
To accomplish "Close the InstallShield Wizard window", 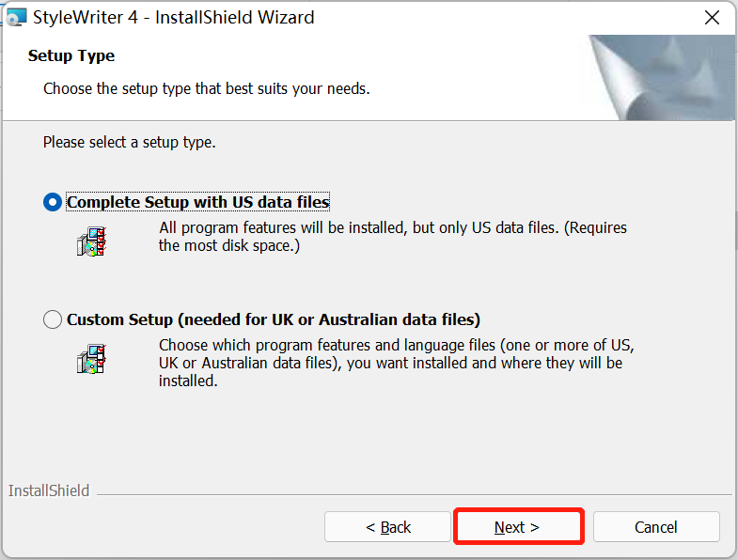I will click(x=713, y=18).
